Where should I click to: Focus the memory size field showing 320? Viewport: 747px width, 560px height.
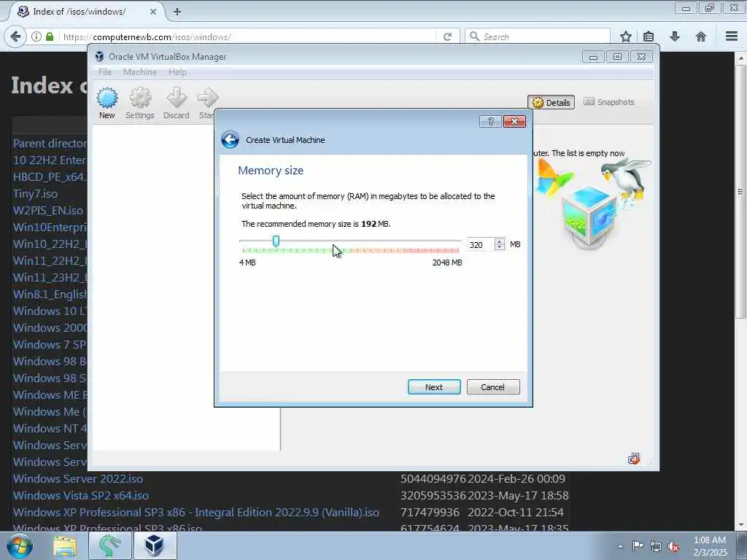pyautogui.click(x=481, y=245)
